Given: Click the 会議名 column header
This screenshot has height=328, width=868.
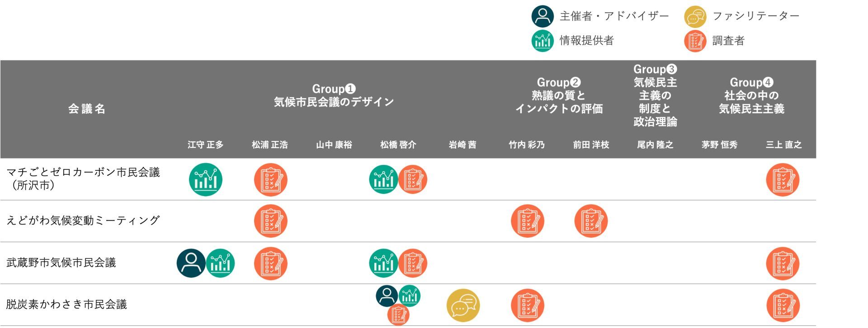Looking at the screenshot, I should point(86,109).
